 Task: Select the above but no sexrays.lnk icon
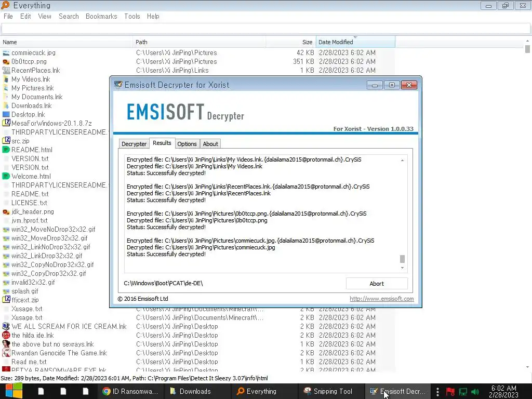(x=6, y=344)
